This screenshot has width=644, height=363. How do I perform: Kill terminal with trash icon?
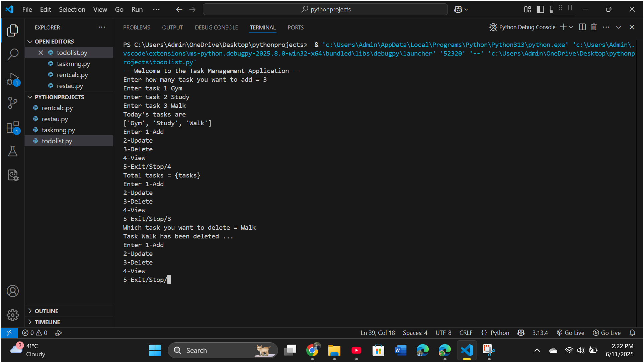pos(594,27)
